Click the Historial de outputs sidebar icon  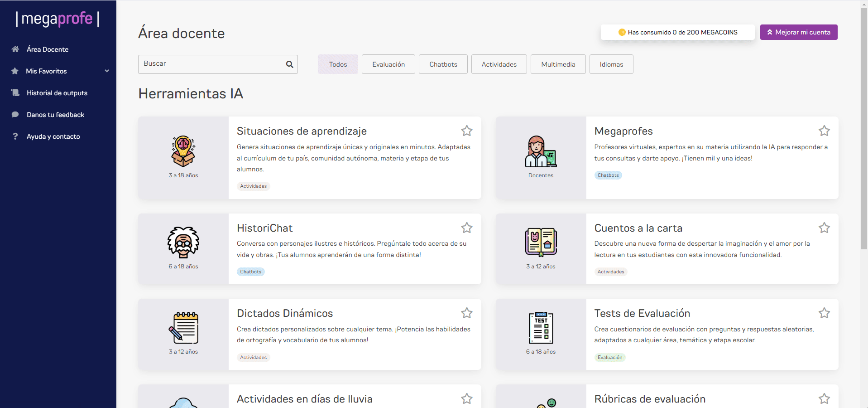tap(15, 92)
